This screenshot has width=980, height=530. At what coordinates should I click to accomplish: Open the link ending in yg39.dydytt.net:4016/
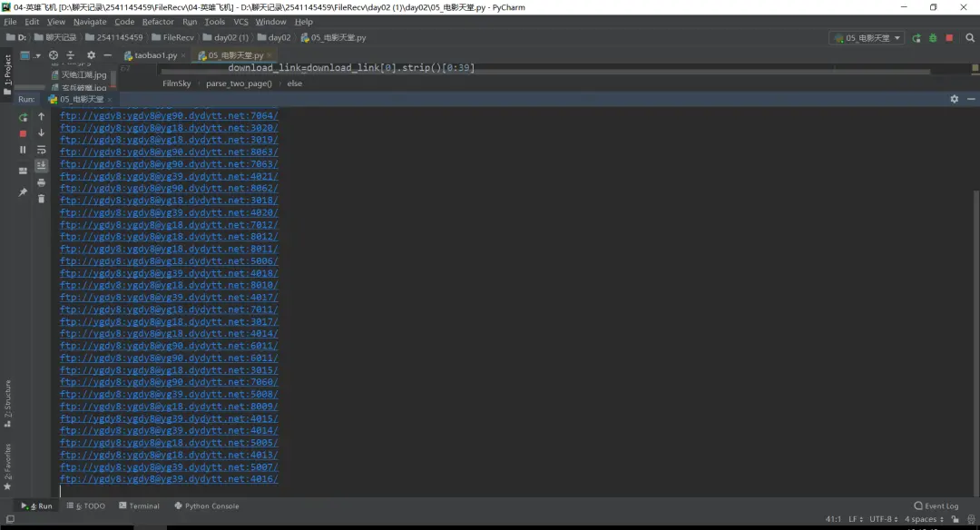tap(169, 479)
